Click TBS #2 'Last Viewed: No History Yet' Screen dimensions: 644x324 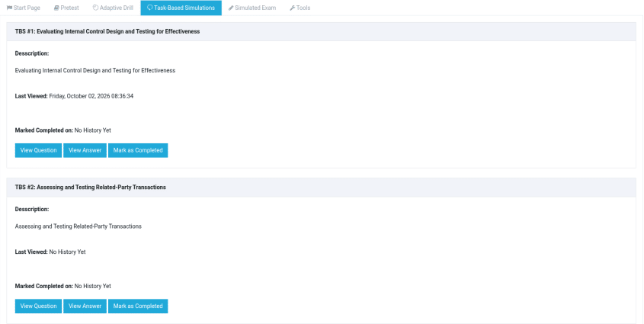tap(50, 252)
